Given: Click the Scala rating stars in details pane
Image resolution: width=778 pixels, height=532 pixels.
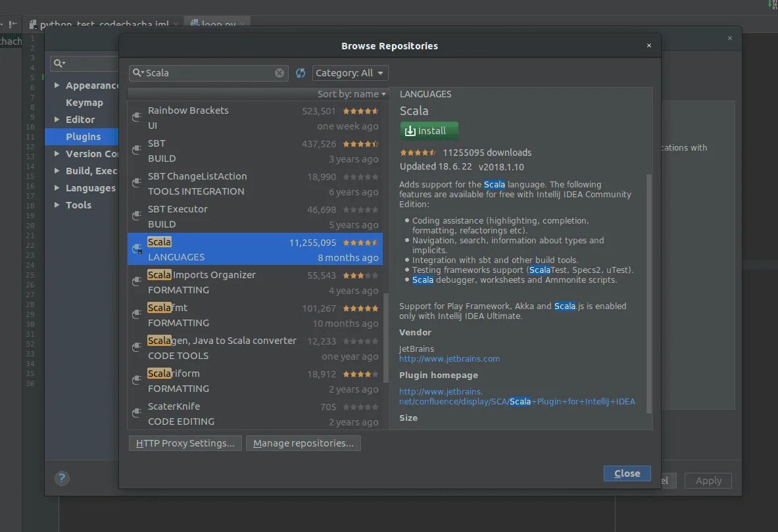Looking at the screenshot, I should 418,153.
